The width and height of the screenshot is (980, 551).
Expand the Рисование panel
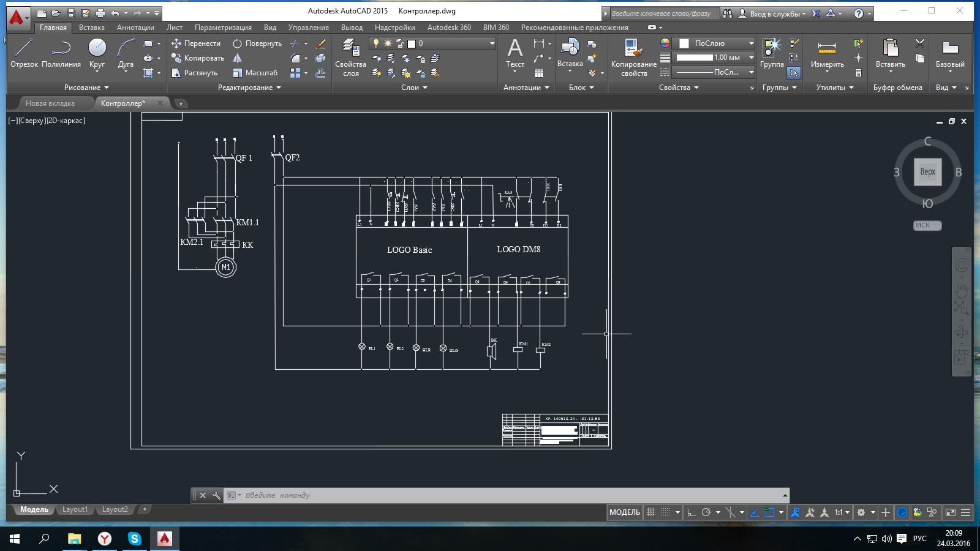(x=86, y=88)
